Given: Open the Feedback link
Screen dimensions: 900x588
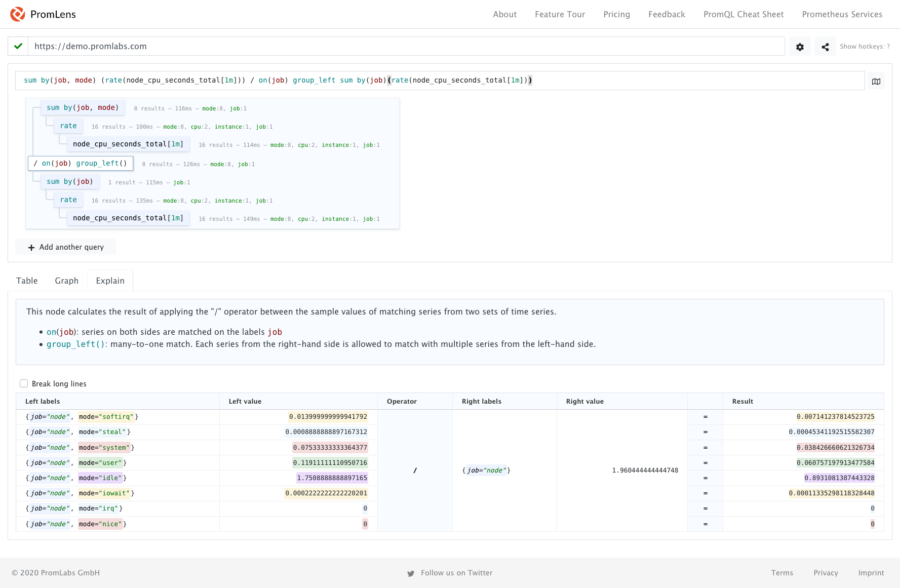Looking at the screenshot, I should click(x=667, y=14).
